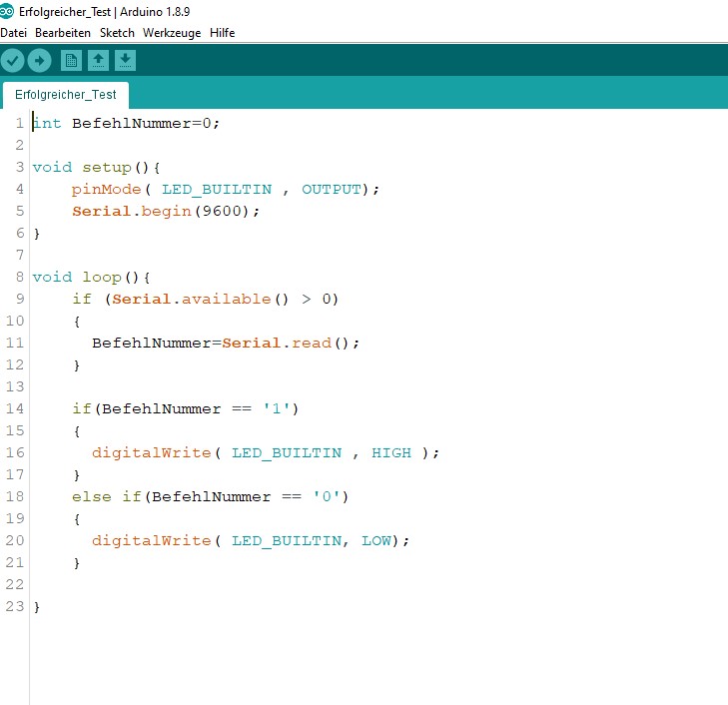Click the closing brace on line 21

point(77,563)
